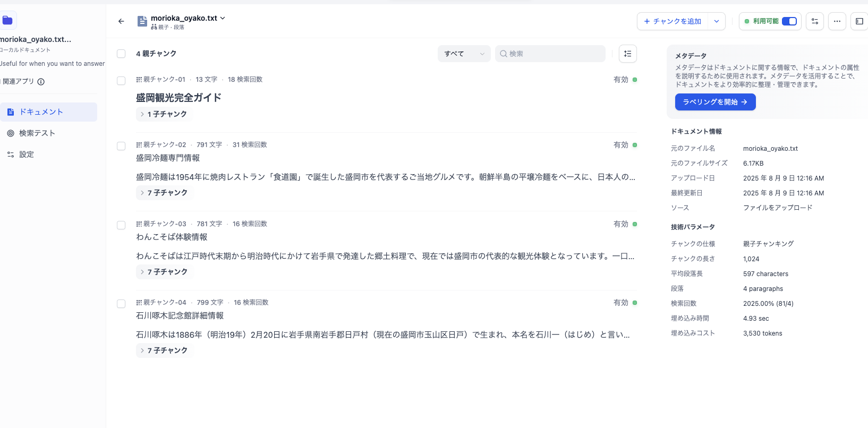Screen dimensions: 868x428
Task: Click drag handle icon of 親チャンク-01
Action: point(139,80)
